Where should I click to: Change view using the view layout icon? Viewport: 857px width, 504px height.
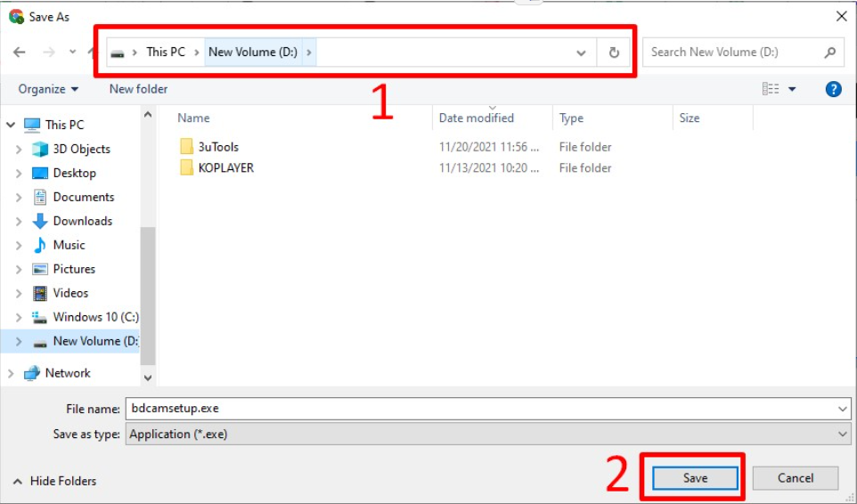(x=771, y=89)
